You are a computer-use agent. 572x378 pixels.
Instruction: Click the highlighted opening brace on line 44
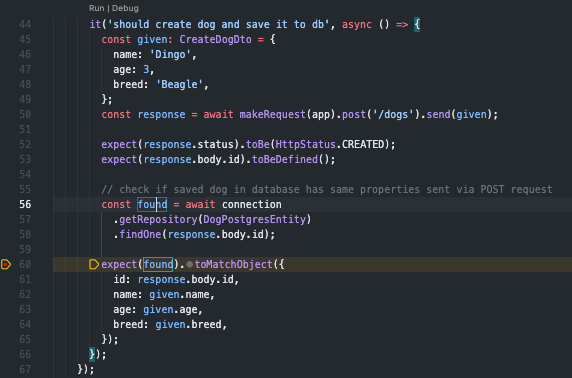[417, 24]
